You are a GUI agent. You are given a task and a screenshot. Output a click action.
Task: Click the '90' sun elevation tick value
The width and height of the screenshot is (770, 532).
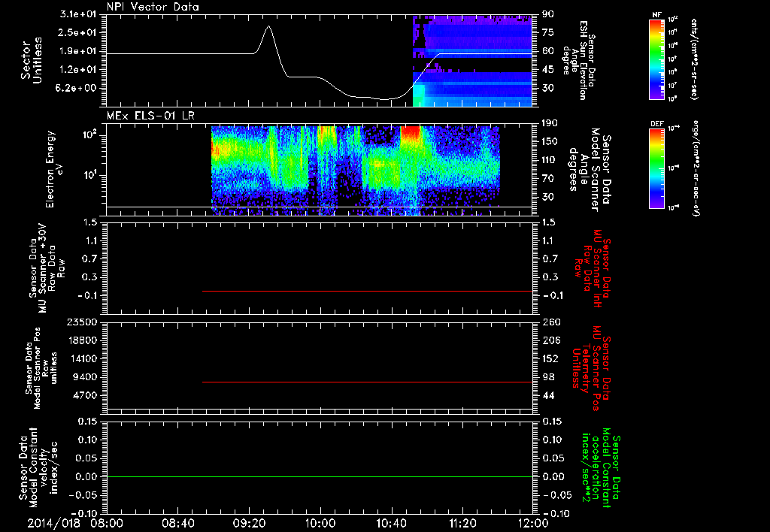(x=548, y=14)
